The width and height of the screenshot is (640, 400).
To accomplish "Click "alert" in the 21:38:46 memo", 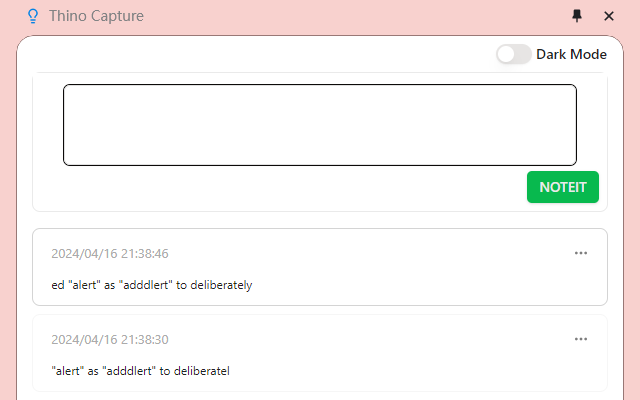I will [84, 285].
